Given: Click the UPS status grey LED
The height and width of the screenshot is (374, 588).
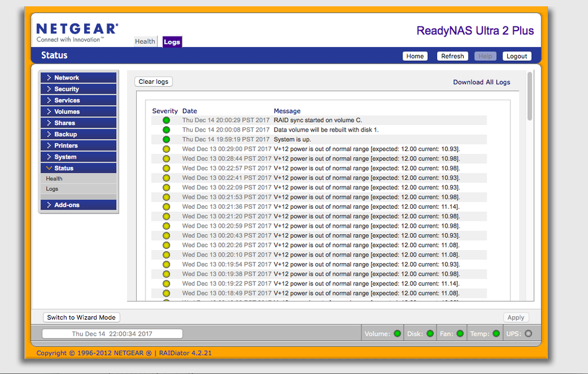Looking at the screenshot, I should click(528, 333).
